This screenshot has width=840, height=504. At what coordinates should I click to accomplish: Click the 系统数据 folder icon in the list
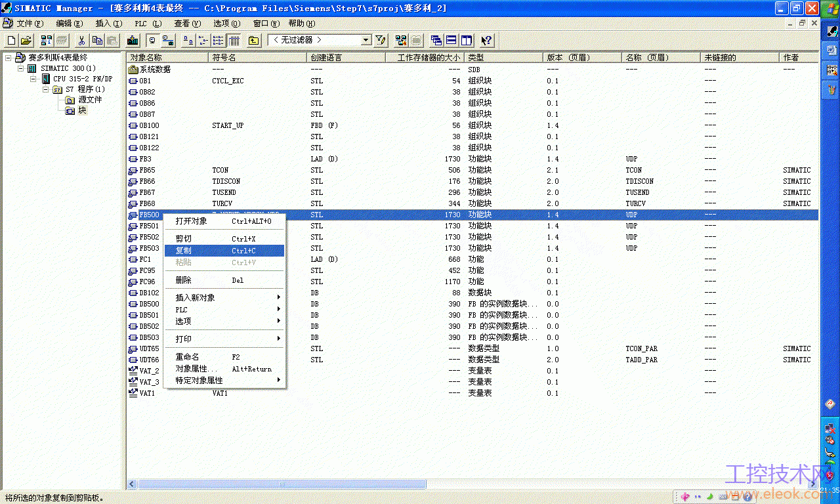pyautogui.click(x=133, y=70)
